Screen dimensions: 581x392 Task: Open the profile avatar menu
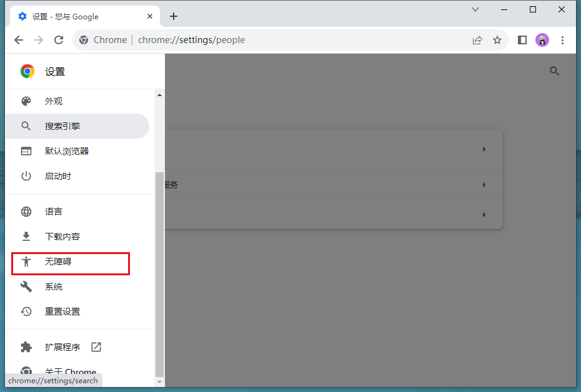542,40
